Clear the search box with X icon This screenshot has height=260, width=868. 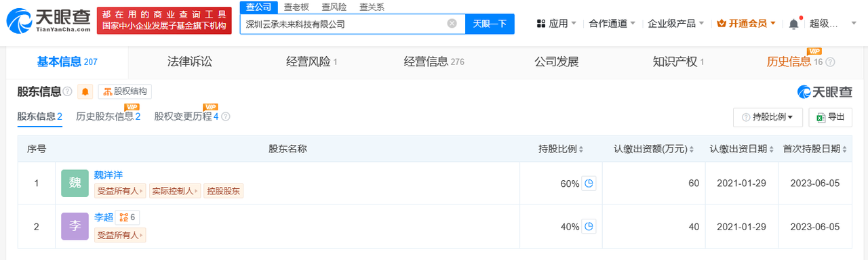(x=452, y=24)
